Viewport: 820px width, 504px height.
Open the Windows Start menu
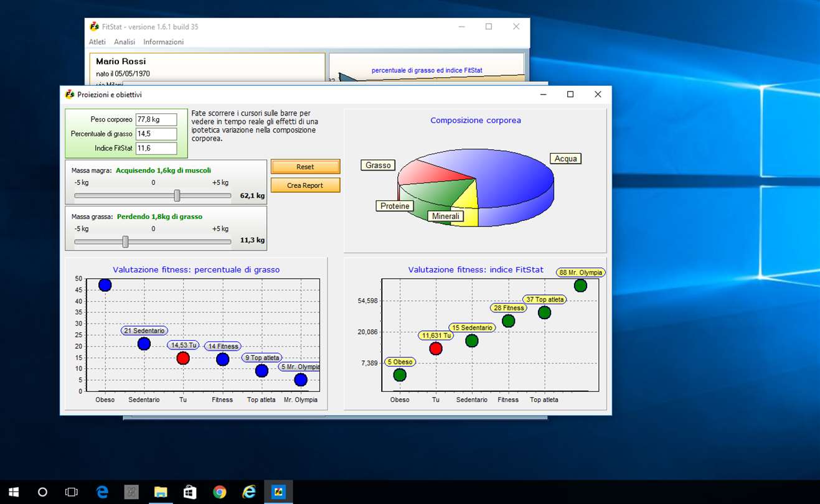(14, 492)
